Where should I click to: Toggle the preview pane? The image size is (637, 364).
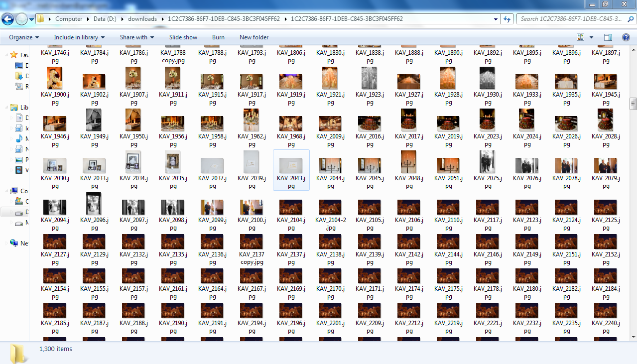[608, 37]
